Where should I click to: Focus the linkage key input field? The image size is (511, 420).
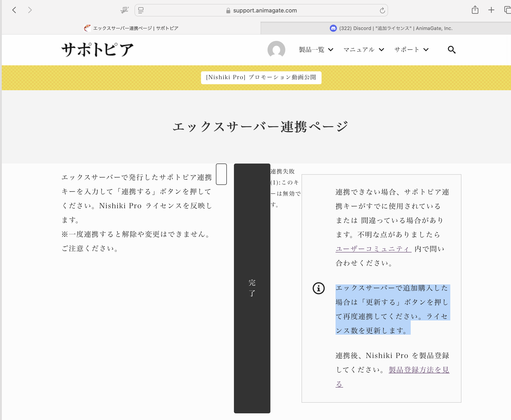(x=221, y=174)
